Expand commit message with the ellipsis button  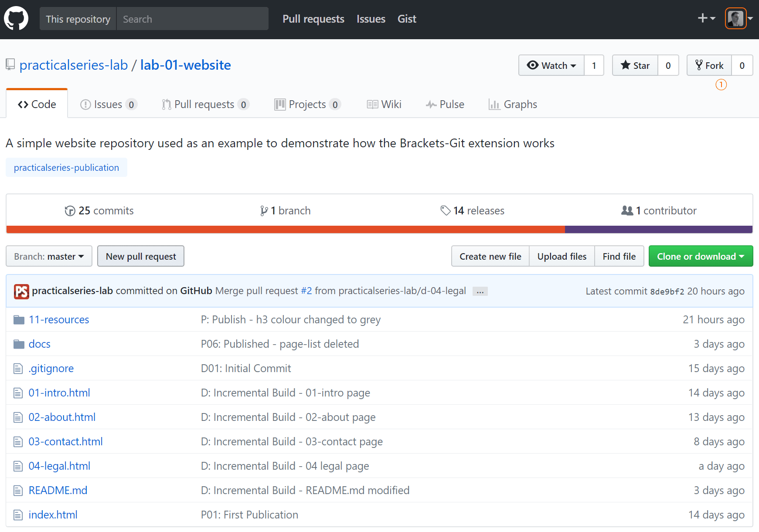click(480, 291)
